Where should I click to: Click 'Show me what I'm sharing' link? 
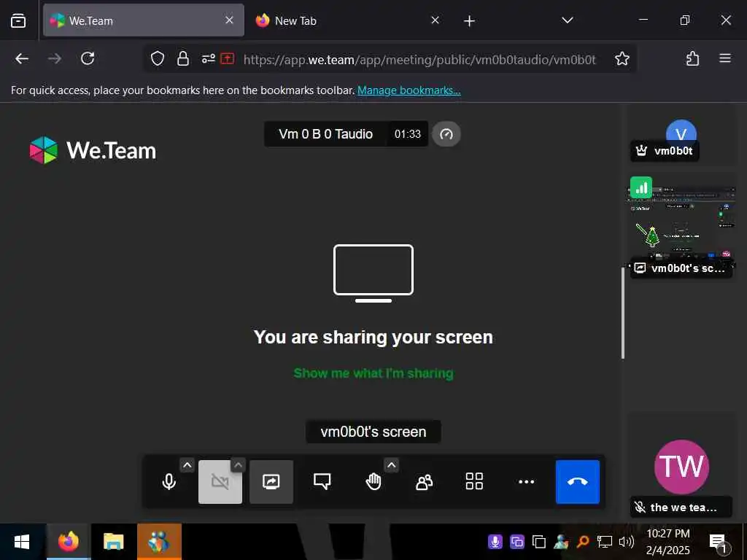tap(373, 373)
